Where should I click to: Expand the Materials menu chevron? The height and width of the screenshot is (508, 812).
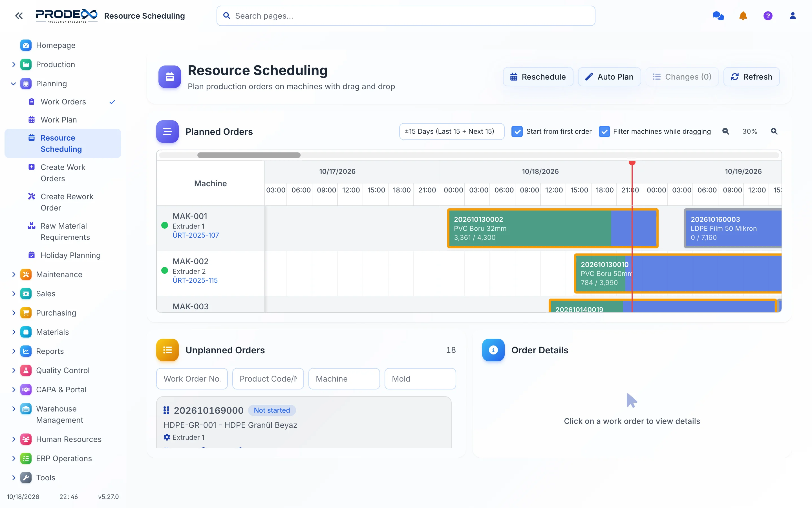click(x=14, y=332)
